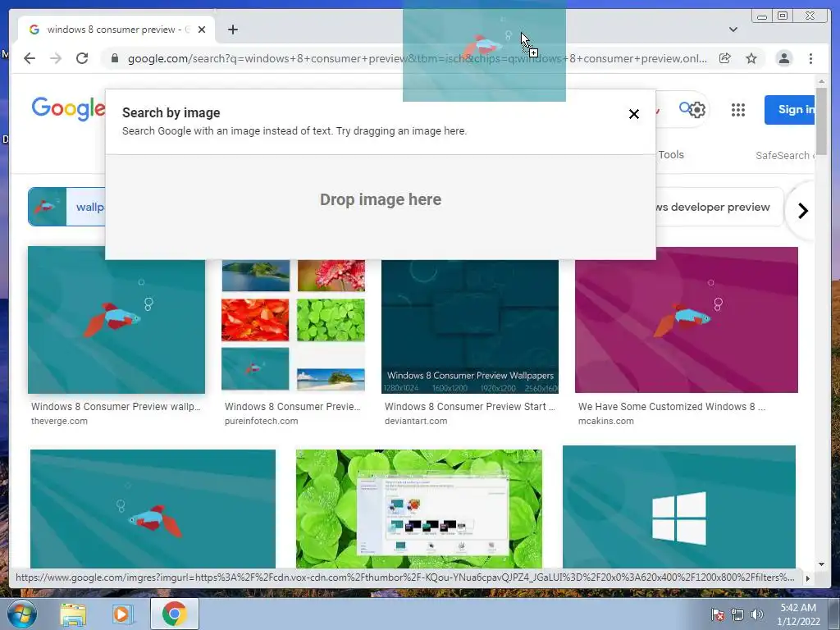This screenshot has height=630, width=840.
Task: Open the network tray icon
Action: [737, 614]
